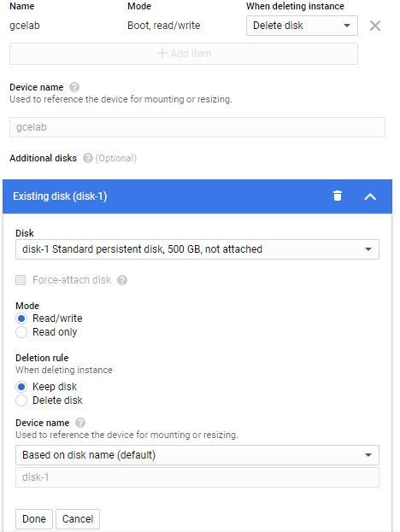This screenshot has width=400, height=532.
Task: Open help icon beside lower Device name
Action: tap(80, 423)
